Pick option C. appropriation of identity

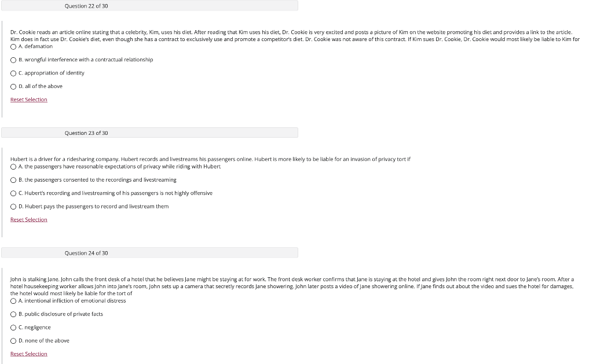(x=13, y=73)
